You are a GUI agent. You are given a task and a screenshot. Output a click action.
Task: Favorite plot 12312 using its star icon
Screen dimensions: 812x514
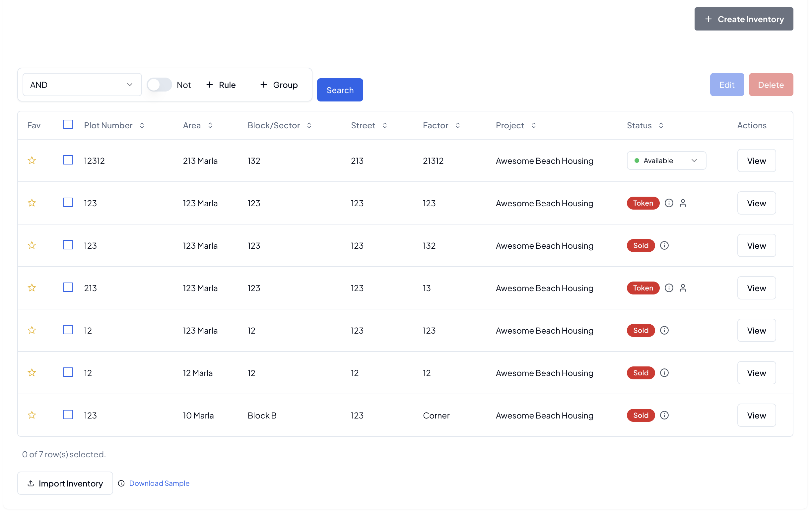point(32,161)
